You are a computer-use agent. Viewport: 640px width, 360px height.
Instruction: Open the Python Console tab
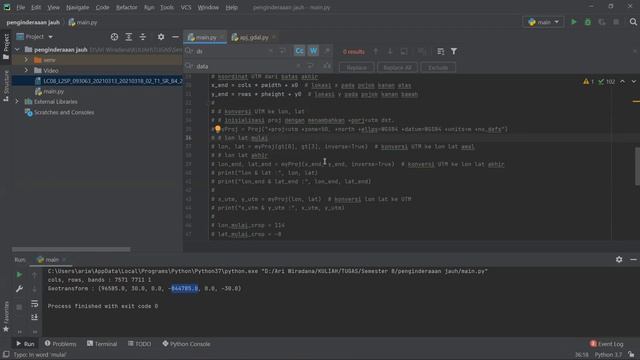[x=186, y=344]
